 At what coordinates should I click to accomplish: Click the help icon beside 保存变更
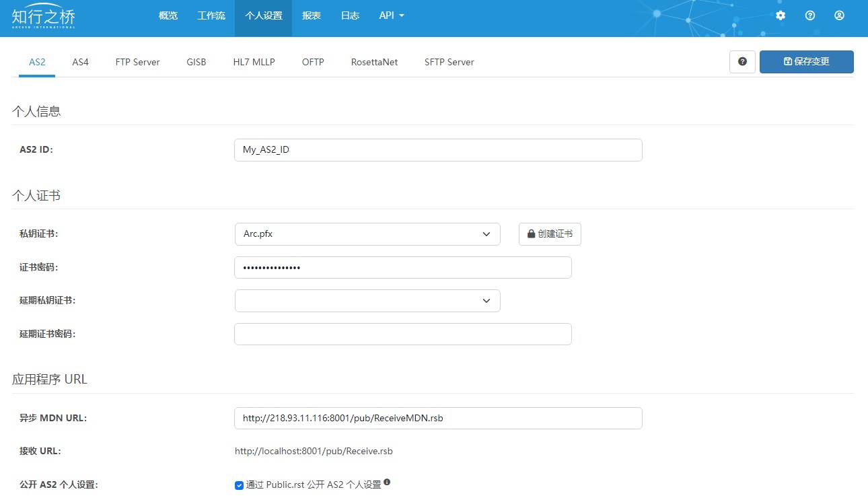pyautogui.click(x=742, y=62)
